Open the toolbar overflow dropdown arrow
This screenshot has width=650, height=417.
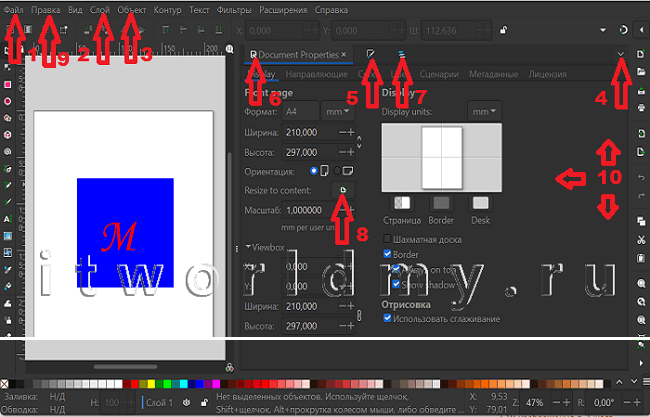coord(603,30)
